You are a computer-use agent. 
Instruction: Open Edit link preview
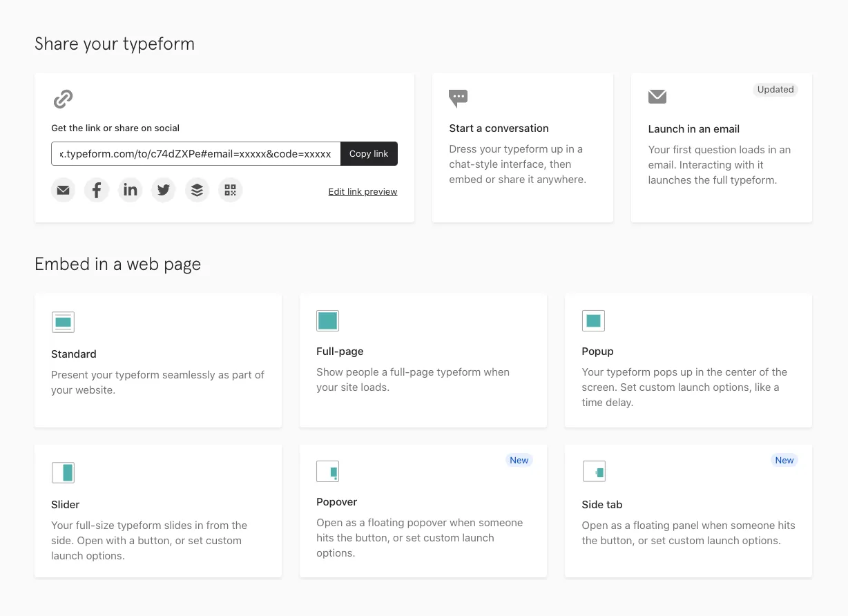[x=363, y=191]
